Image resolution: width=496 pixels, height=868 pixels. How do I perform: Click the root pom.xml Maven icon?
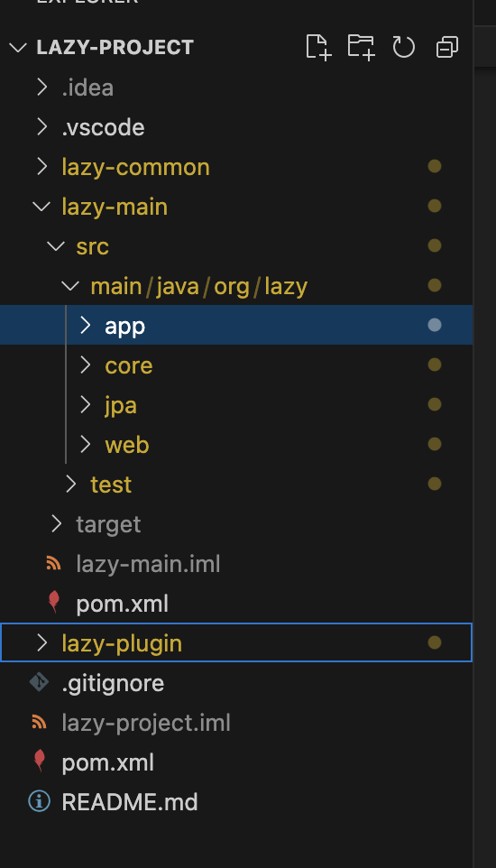[39, 762]
